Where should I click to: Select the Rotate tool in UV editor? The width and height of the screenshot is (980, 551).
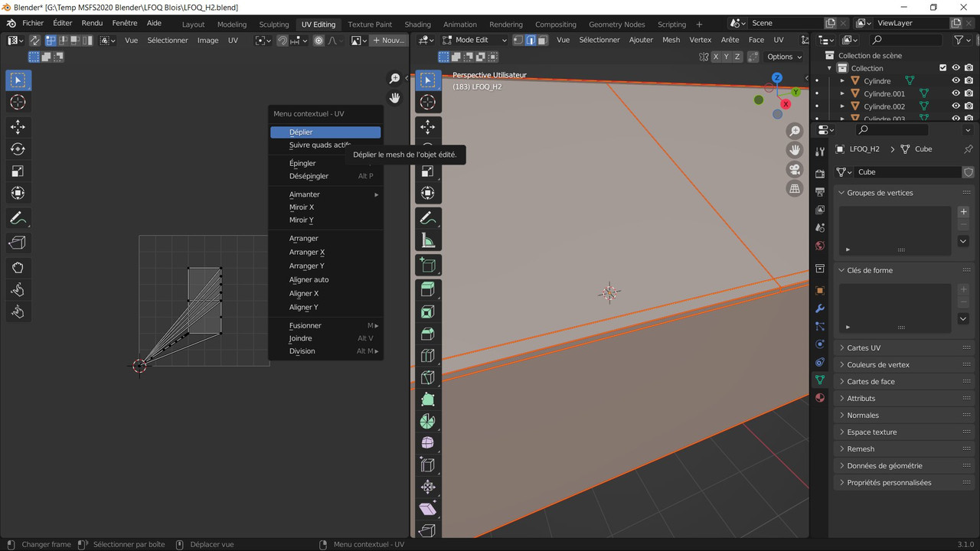(18, 149)
